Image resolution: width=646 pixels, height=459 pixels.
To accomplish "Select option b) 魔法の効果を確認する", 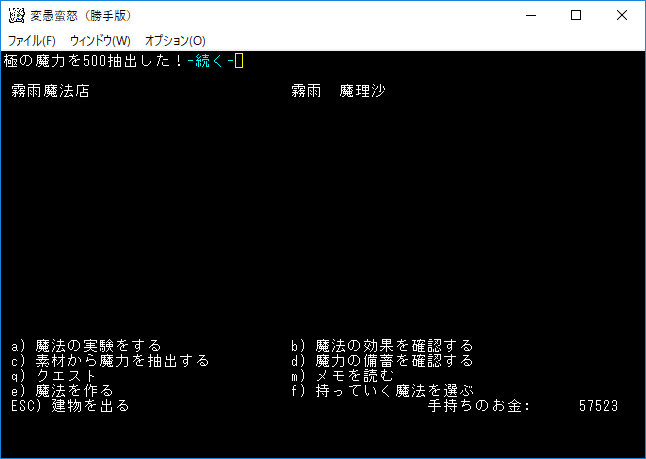I will (382, 345).
